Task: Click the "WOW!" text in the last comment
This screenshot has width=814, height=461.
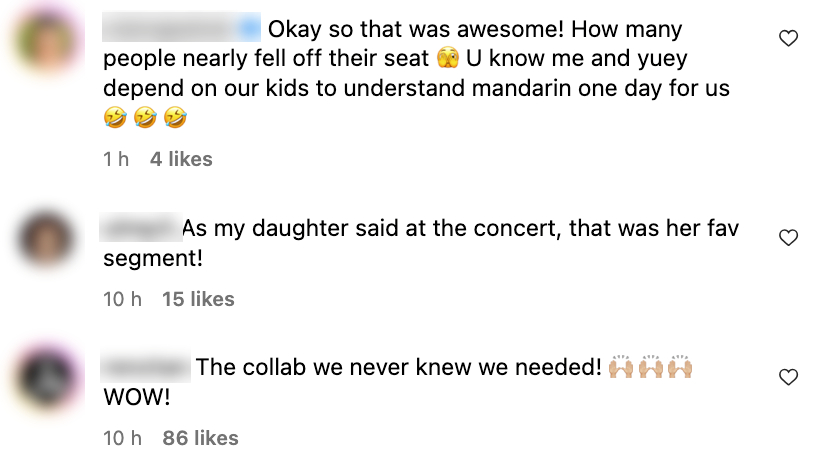Action: point(137,397)
